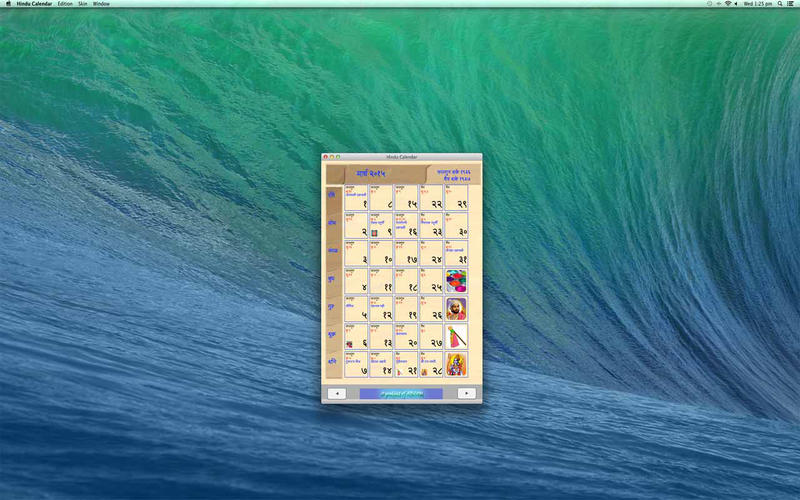Click the blue banner at window bottom
This screenshot has width=800, height=500.
[x=401, y=393]
